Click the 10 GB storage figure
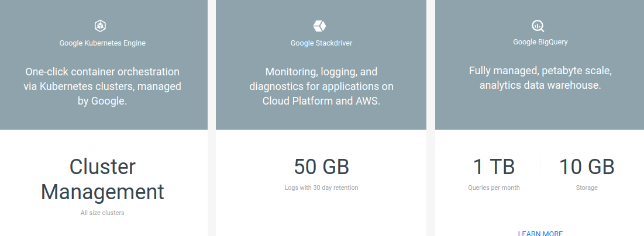Viewport: 644px width, 236px height. 586,167
